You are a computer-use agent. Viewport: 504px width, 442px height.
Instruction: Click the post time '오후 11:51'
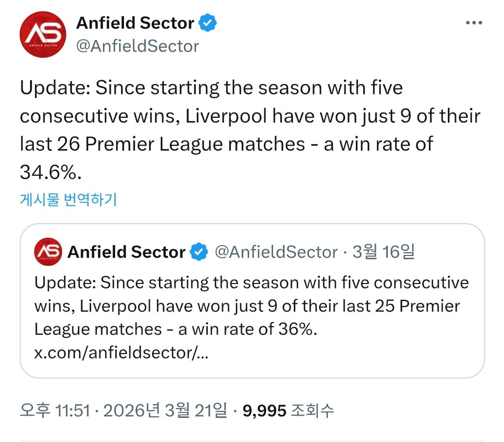click(55, 410)
